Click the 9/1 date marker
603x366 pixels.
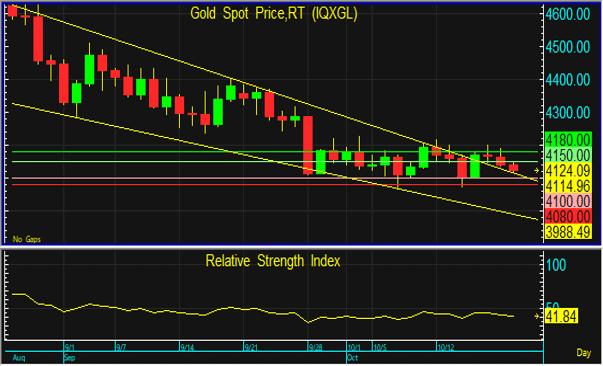point(70,348)
